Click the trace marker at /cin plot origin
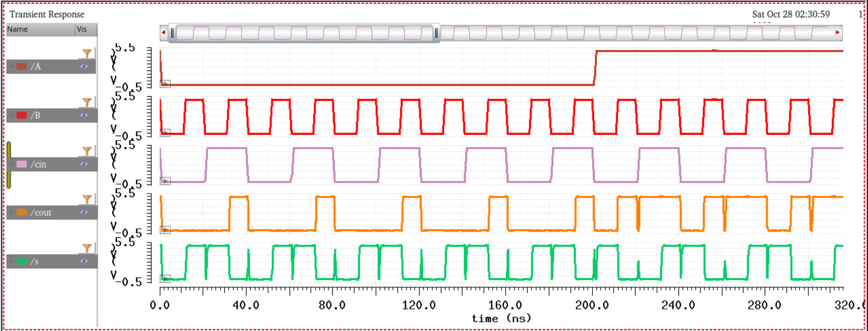 165,181
